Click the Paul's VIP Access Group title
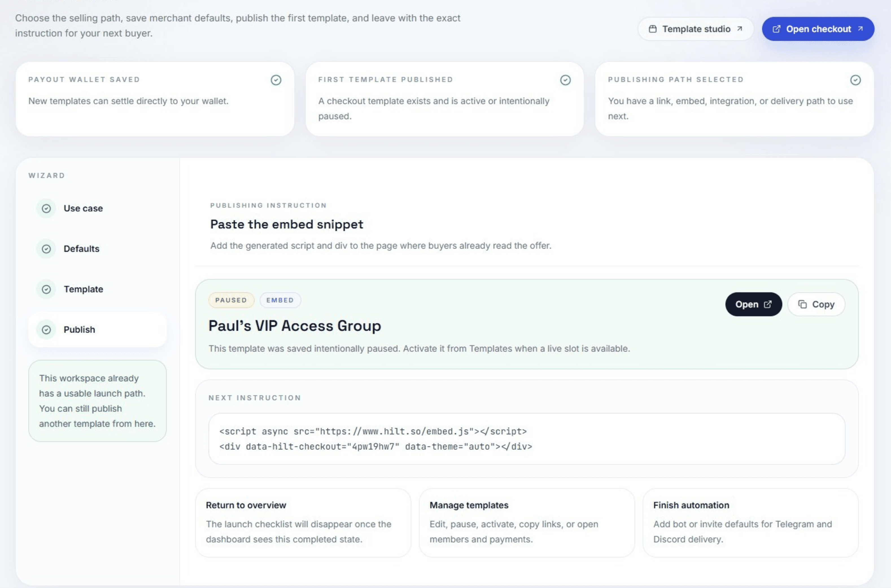Viewport: 891px width, 588px height. (294, 326)
